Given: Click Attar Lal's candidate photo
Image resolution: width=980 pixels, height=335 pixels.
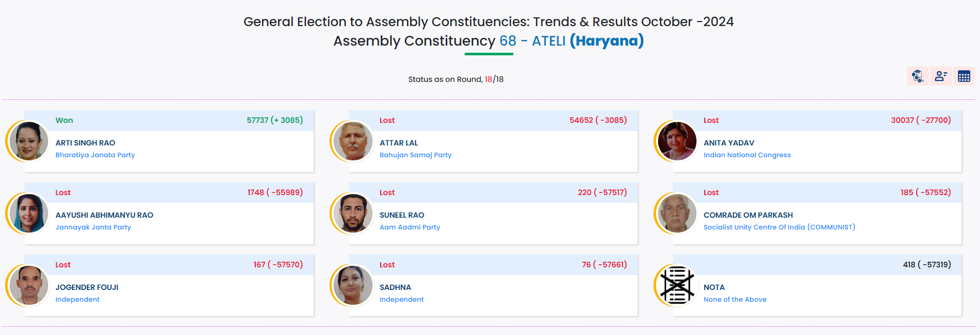Looking at the screenshot, I should pyautogui.click(x=353, y=141).
